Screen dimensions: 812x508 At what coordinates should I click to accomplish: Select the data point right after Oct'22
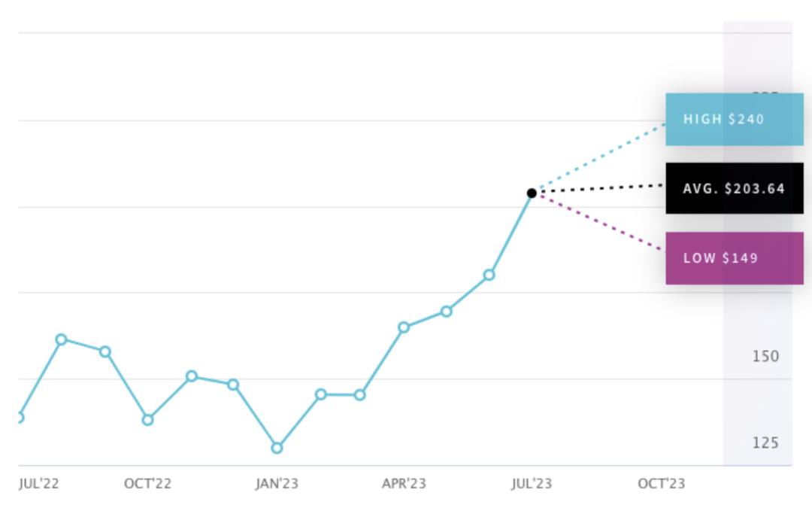(192, 376)
